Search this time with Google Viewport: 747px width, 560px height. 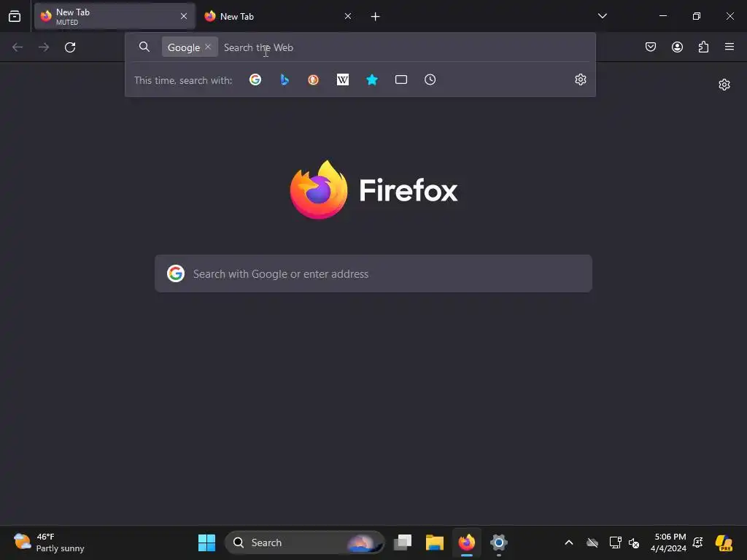point(255,79)
